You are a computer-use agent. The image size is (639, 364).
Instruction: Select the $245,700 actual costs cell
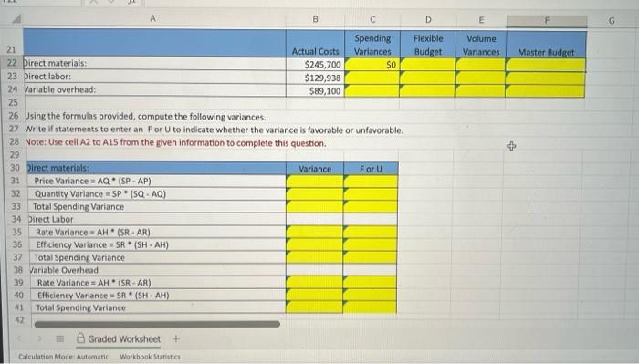[316, 65]
